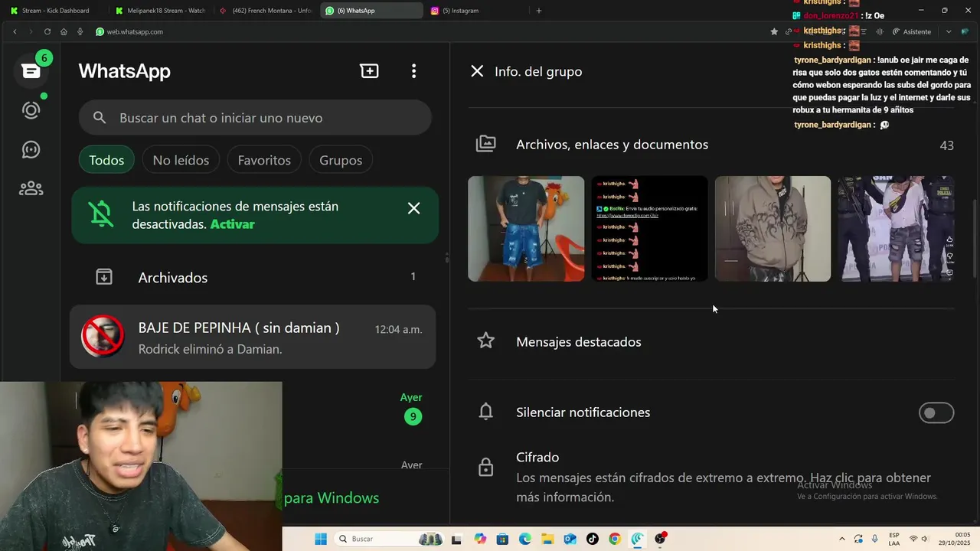
Task: Show hidden system tray icons
Action: [x=842, y=539]
